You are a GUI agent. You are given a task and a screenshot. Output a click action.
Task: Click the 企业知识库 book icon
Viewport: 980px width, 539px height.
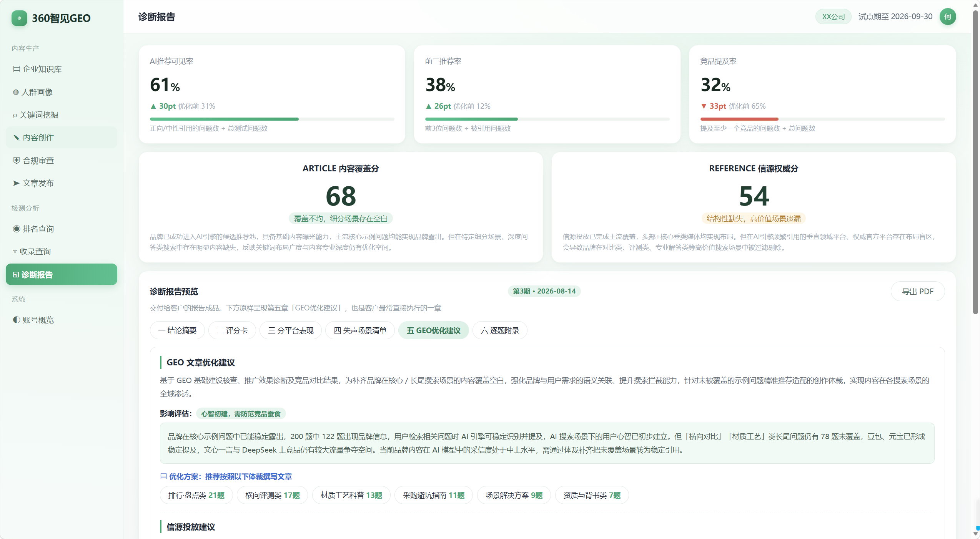point(17,69)
